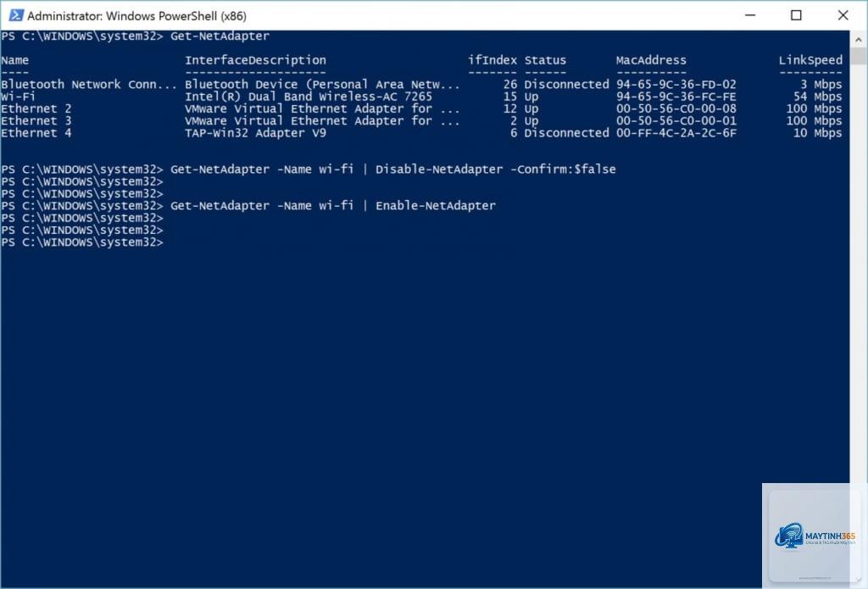Click the Disable-NetAdapter command text
This screenshot has width=868, height=589.
pyautogui.click(x=439, y=169)
